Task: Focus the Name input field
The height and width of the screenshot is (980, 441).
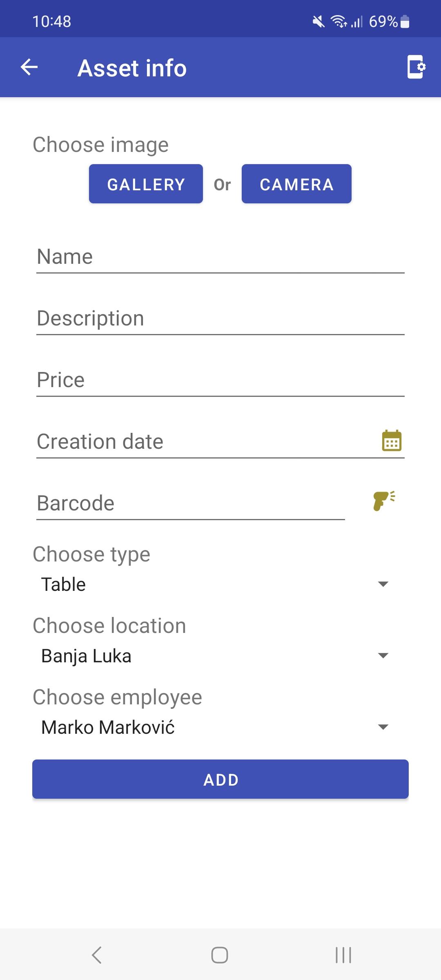Action: (x=220, y=257)
